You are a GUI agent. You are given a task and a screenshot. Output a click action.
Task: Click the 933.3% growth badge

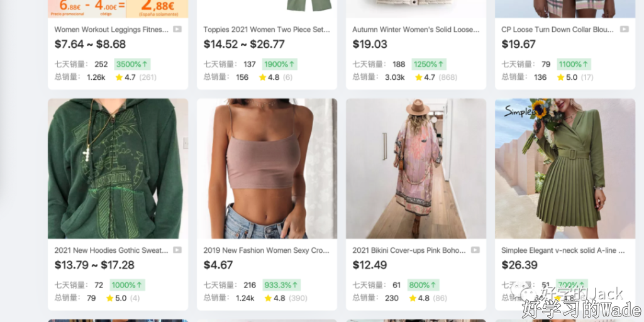click(281, 285)
